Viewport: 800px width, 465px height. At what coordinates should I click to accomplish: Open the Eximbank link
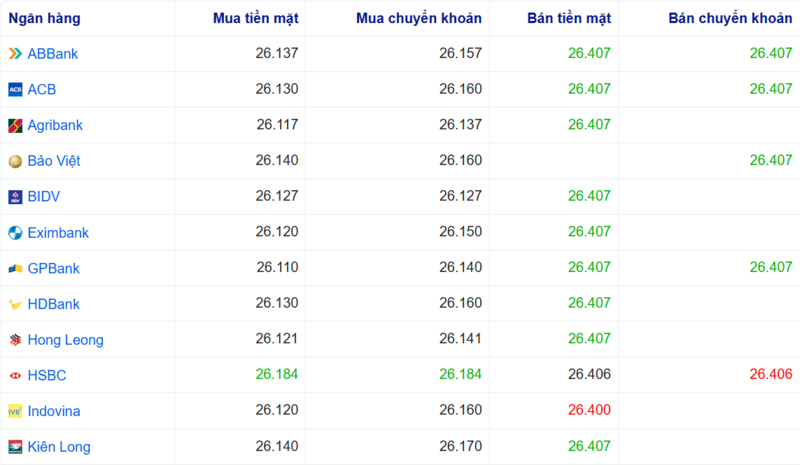tap(58, 233)
